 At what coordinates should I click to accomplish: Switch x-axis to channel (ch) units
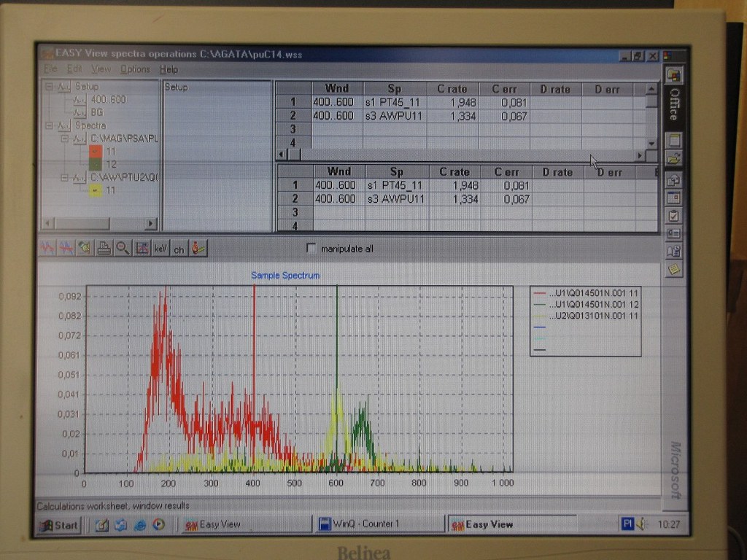tap(179, 249)
